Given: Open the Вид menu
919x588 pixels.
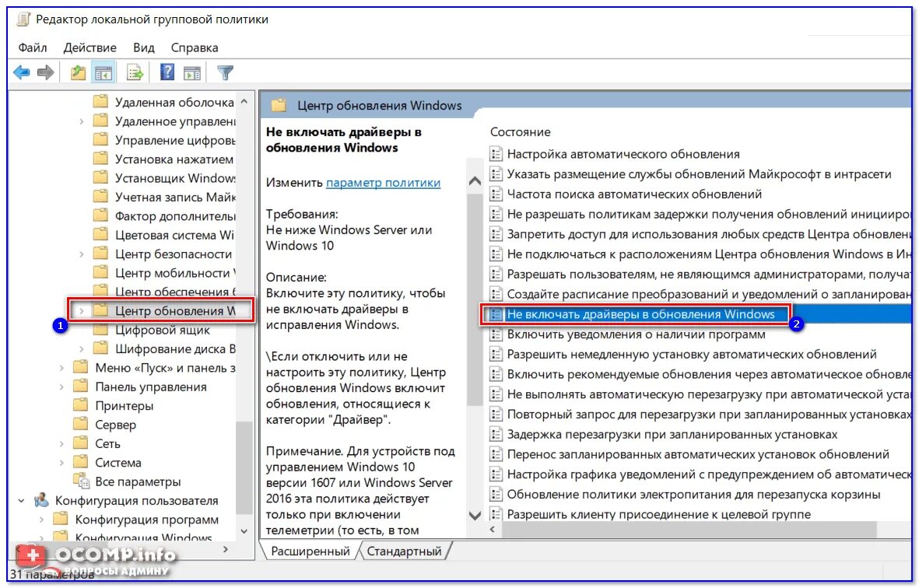Looking at the screenshot, I should click(144, 47).
